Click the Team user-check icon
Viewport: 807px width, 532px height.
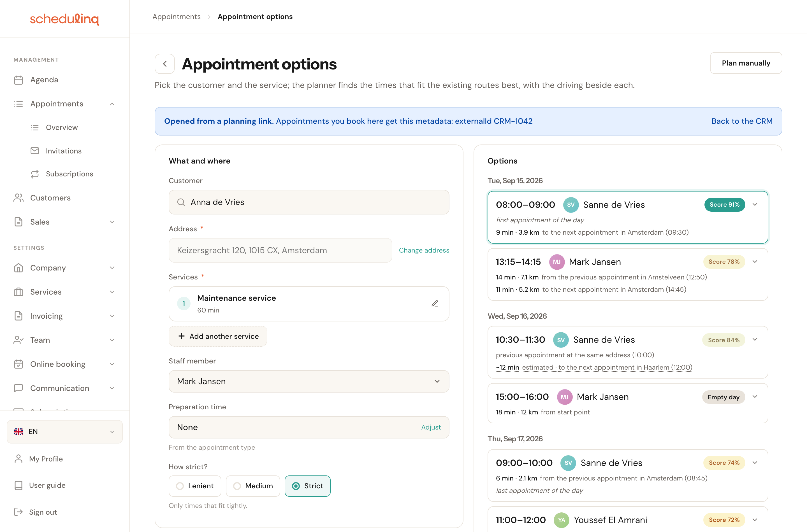(x=19, y=340)
